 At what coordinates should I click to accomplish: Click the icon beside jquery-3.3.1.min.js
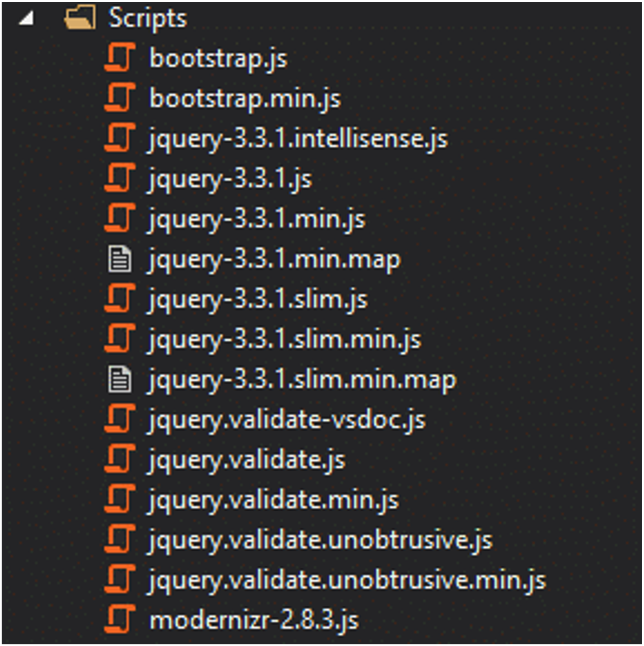(x=120, y=218)
